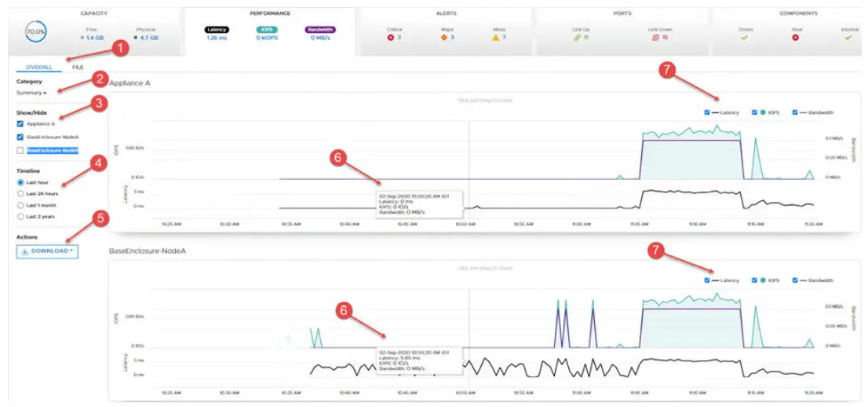This screenshot has height=407, width=868.
Task: Toggle IOPS checkbox in Appliance A chart legend
Action: coord(754,112)
